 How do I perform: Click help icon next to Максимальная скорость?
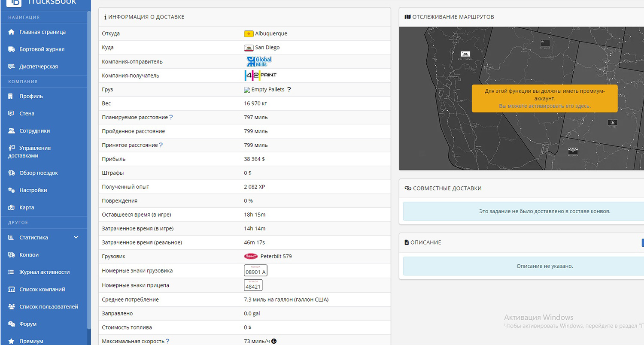[167, 341]
